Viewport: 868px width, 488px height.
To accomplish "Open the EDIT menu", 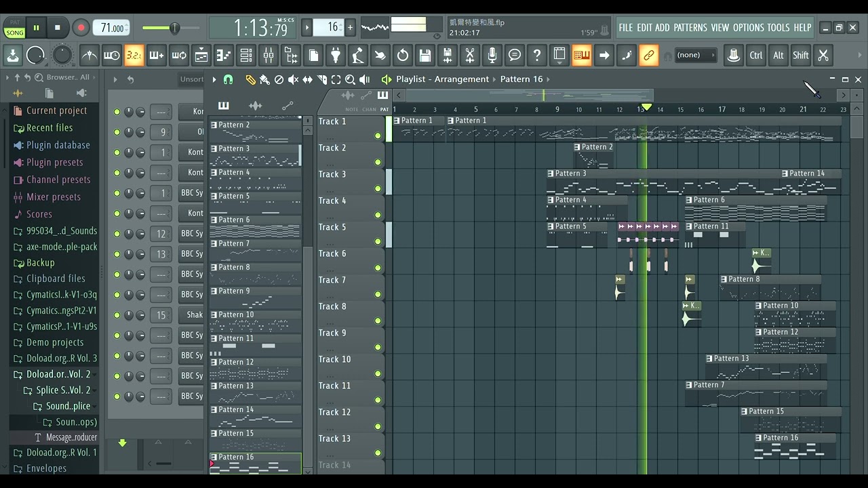I will click(x=644, y=28).
